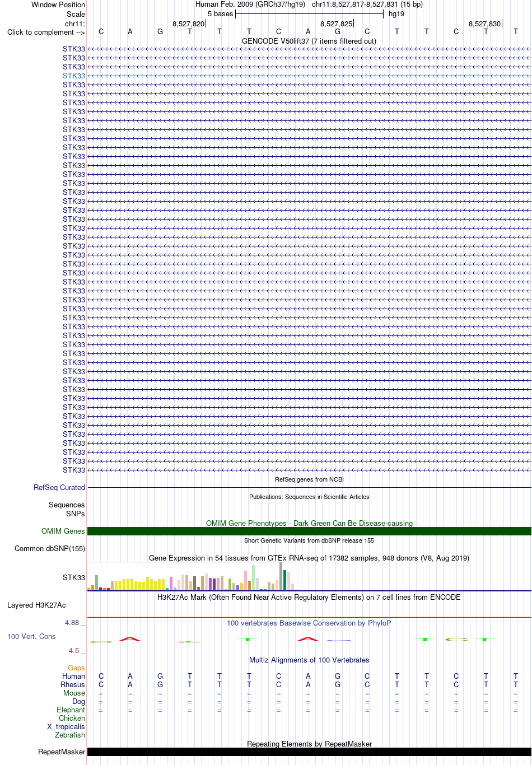532x765 pixels.
Task: Select the Scale track label
Action: click(76, 14)
